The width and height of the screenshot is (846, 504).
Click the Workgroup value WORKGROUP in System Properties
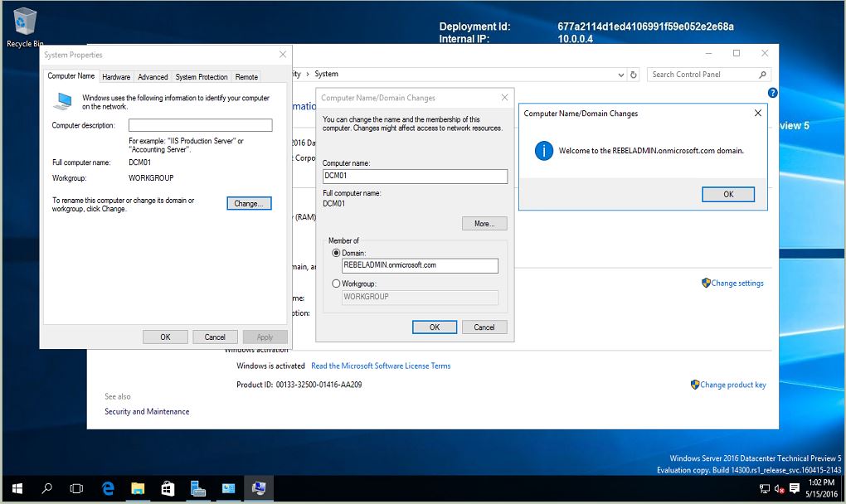151,178
